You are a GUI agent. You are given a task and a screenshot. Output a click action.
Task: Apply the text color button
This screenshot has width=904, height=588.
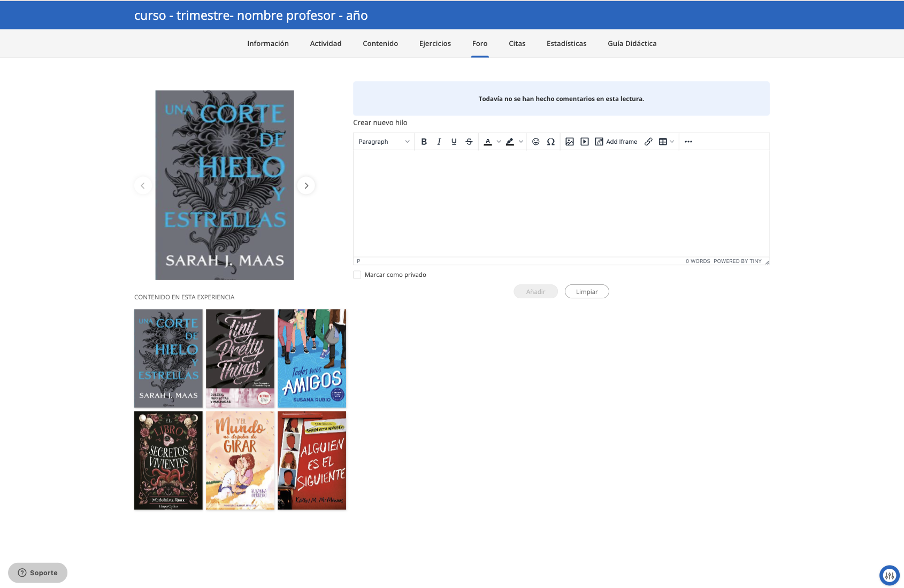point(488,142)
